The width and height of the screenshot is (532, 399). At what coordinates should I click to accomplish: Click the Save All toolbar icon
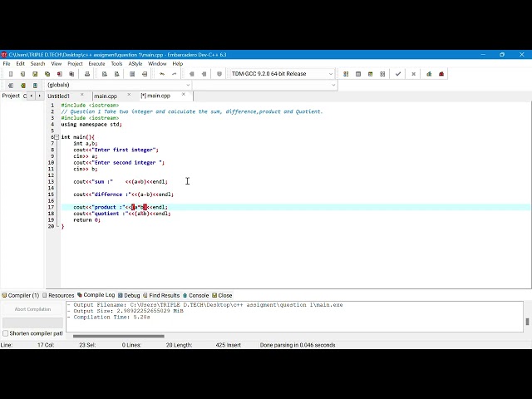pyautogui.click(x=47, y=74)
